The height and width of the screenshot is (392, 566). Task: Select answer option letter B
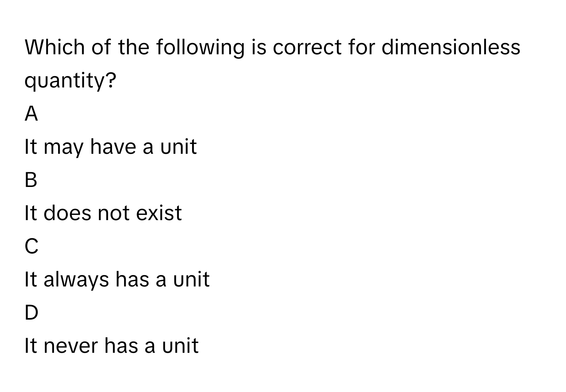click(x=31, y=180)
